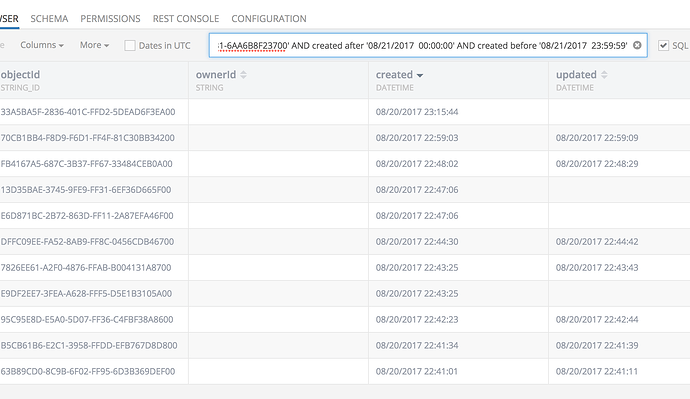Click updated value 08/20/2017 22:42:44
This screenshot has width=690, height=399.
pos(597,319)
